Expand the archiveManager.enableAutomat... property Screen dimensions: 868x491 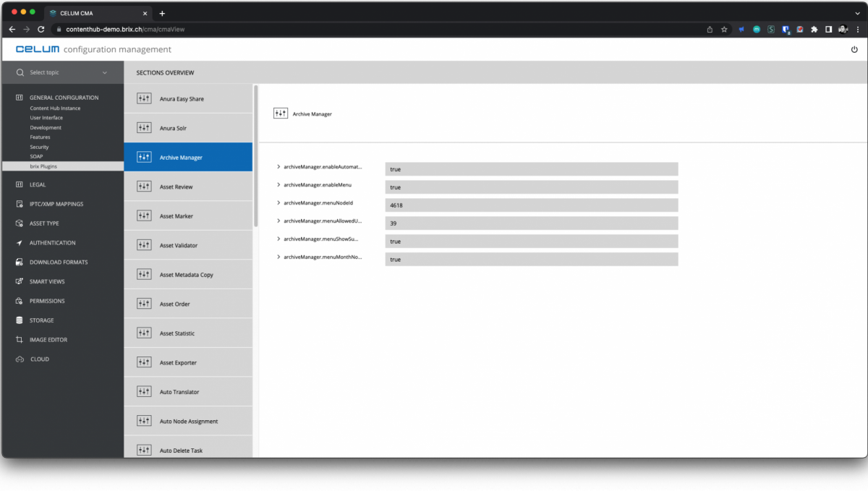pos(278,167)
